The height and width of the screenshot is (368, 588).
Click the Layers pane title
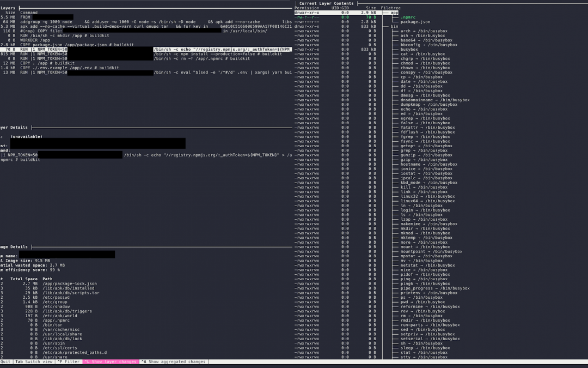pos(8,8)
